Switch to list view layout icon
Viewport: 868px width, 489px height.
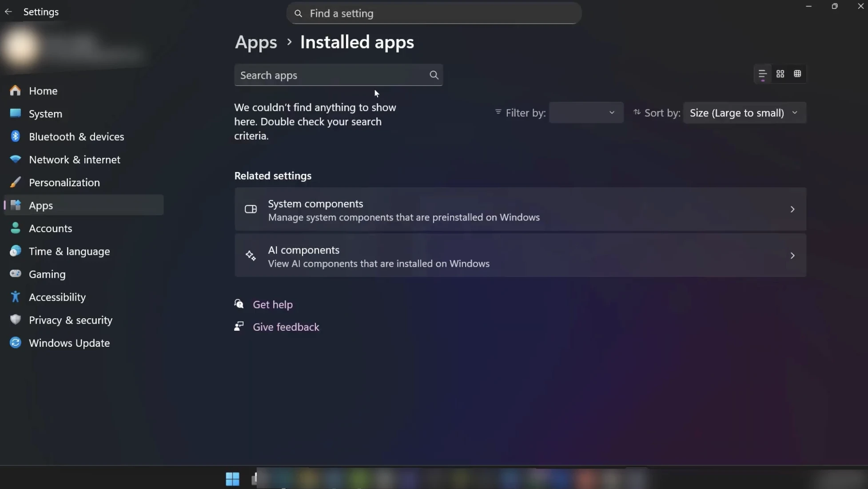point(762,74)
